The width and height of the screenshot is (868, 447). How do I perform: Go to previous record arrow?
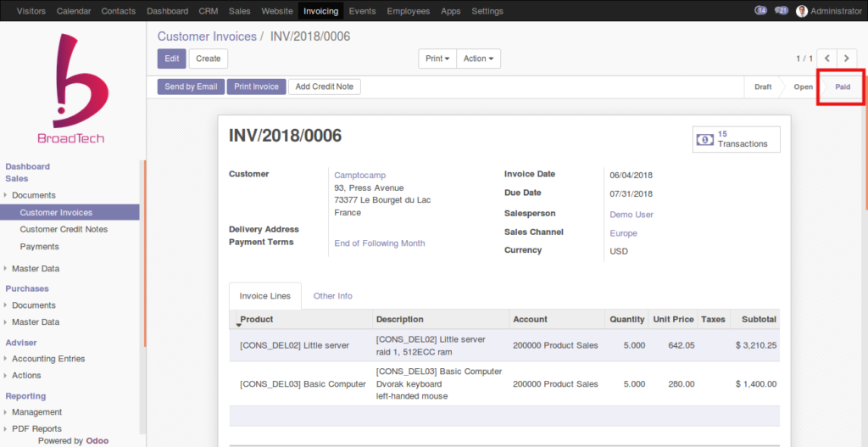pyautogui.click(x=826, y=59)
